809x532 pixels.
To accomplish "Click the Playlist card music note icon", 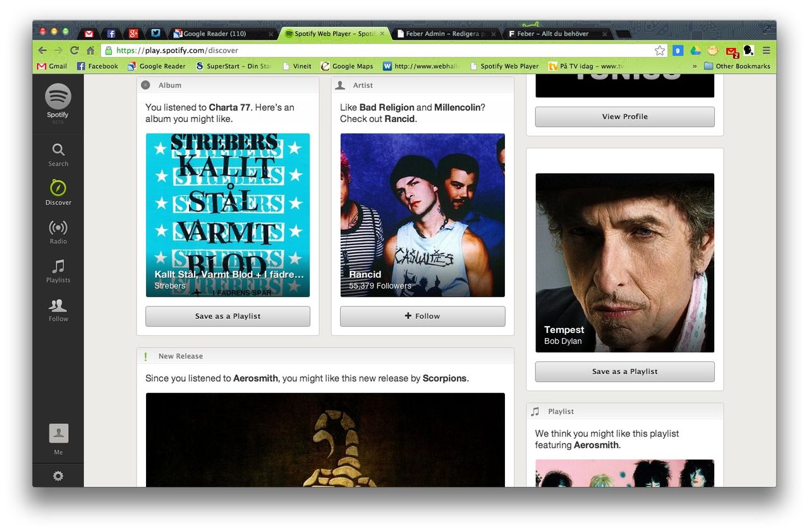I will coord(535,411).
